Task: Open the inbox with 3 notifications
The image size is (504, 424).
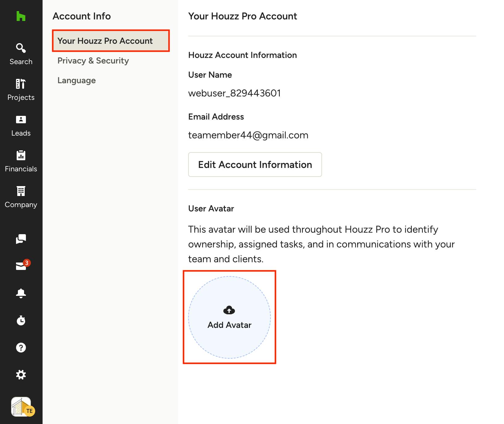Action: click(x=22, y=265)
